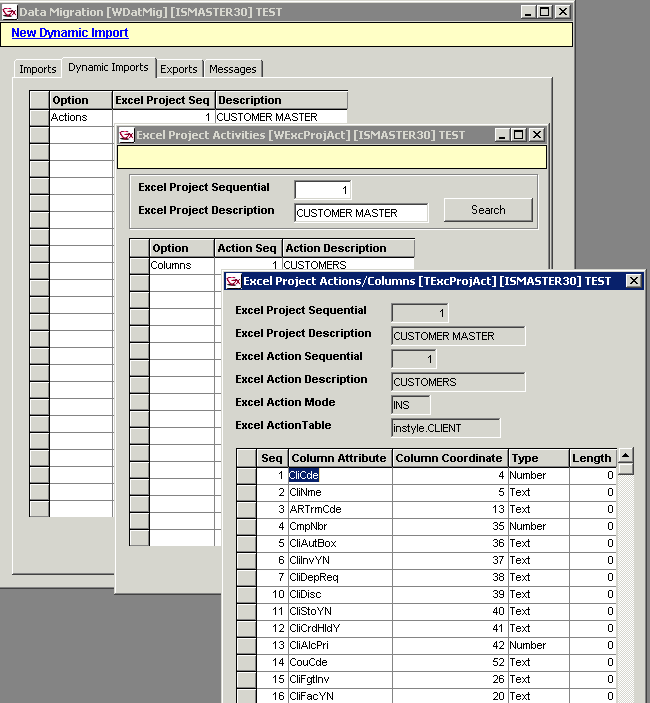
Task: Select the CliStoYN column attribute cell
Action: (x=340, y=612)
